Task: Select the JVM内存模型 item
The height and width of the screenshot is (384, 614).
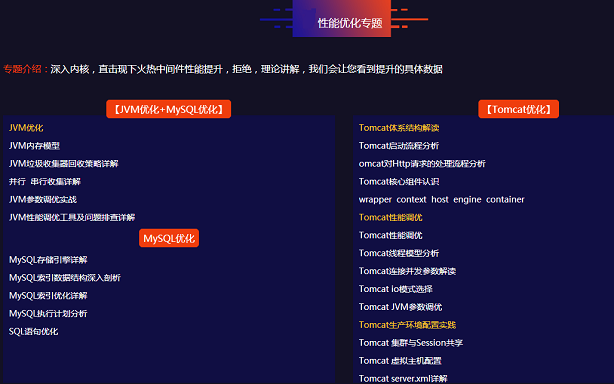Action: click(34, 146)
